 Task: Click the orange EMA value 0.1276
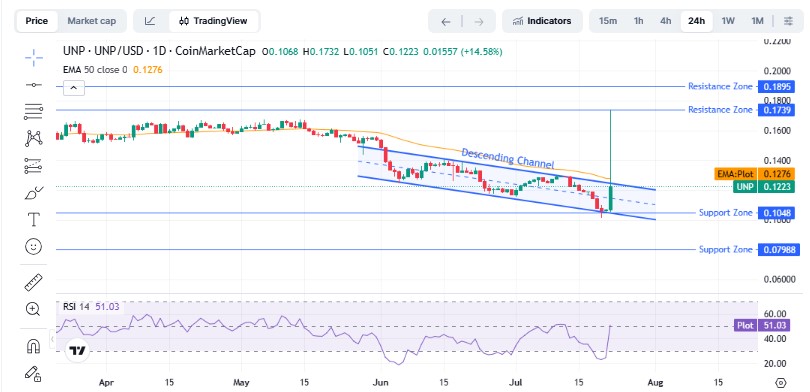(148, 70)
